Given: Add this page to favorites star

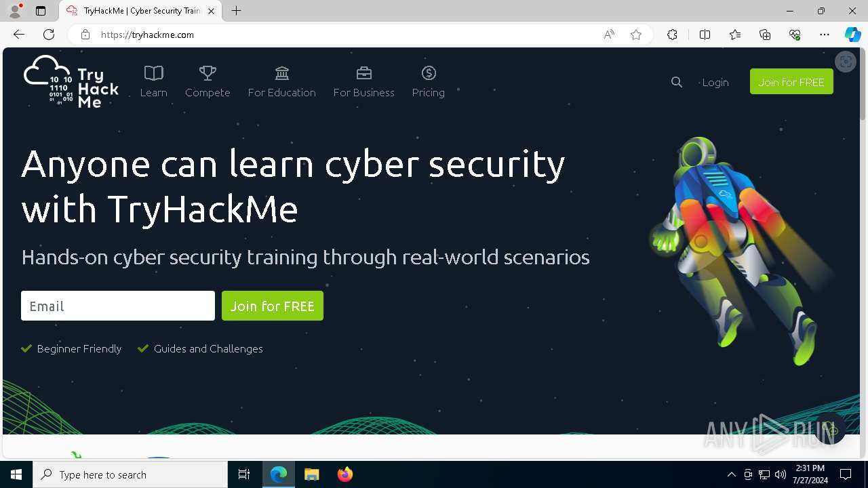Looking at the screenshot, I should (635, 35).
